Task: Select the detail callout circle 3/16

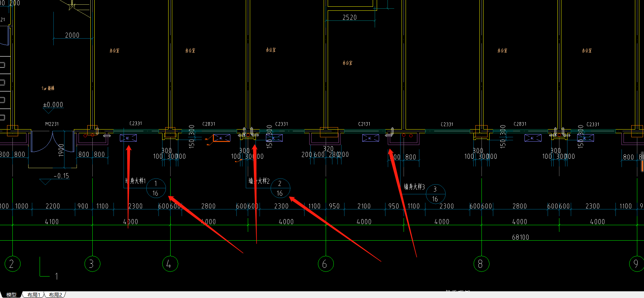Action: click(x=435, y=194)
